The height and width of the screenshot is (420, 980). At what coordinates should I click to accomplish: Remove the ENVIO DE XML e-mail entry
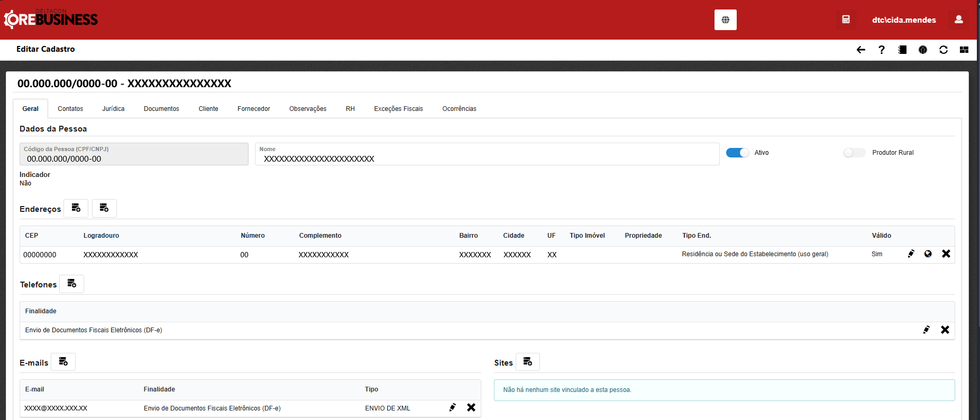pyautogui.click(x=471, y=407)
